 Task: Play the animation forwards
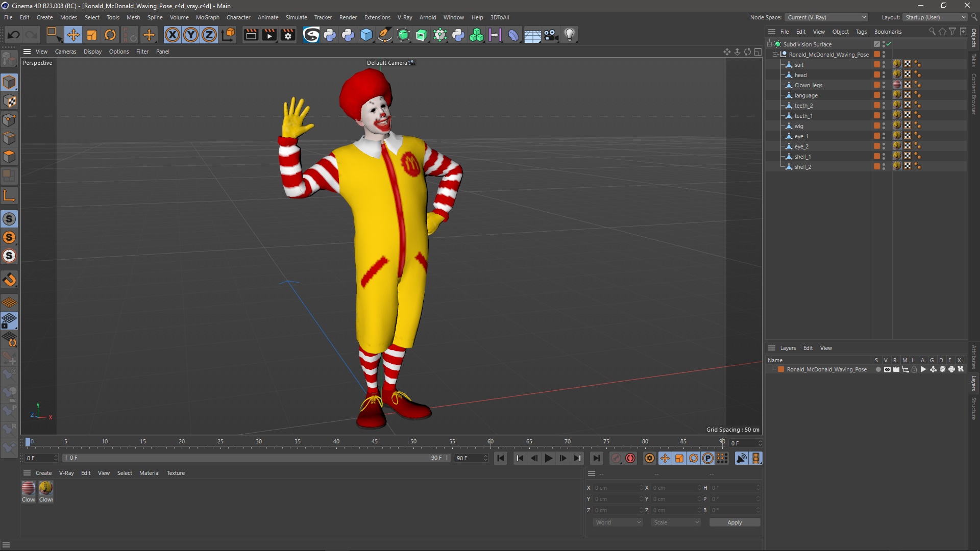click(x=549, y=458)
